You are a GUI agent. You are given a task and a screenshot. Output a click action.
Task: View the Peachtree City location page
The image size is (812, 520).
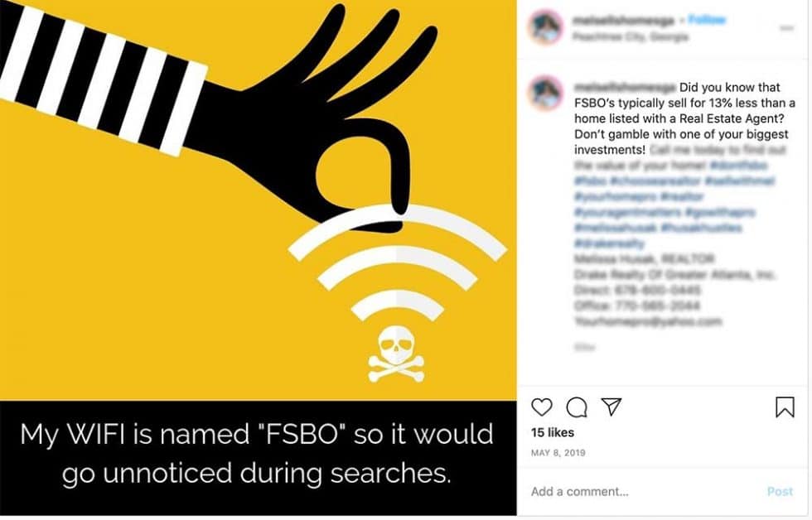pyautogui.click(x=631, y=36)
